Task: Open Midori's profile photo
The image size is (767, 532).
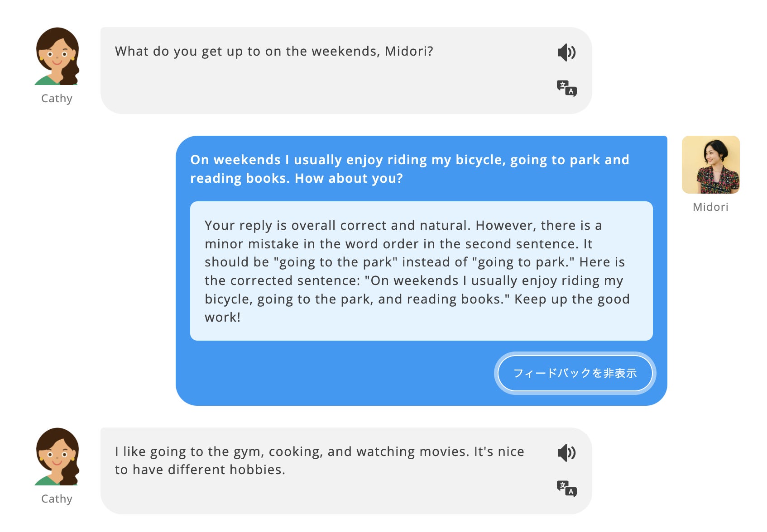Action: pos(710,165)
